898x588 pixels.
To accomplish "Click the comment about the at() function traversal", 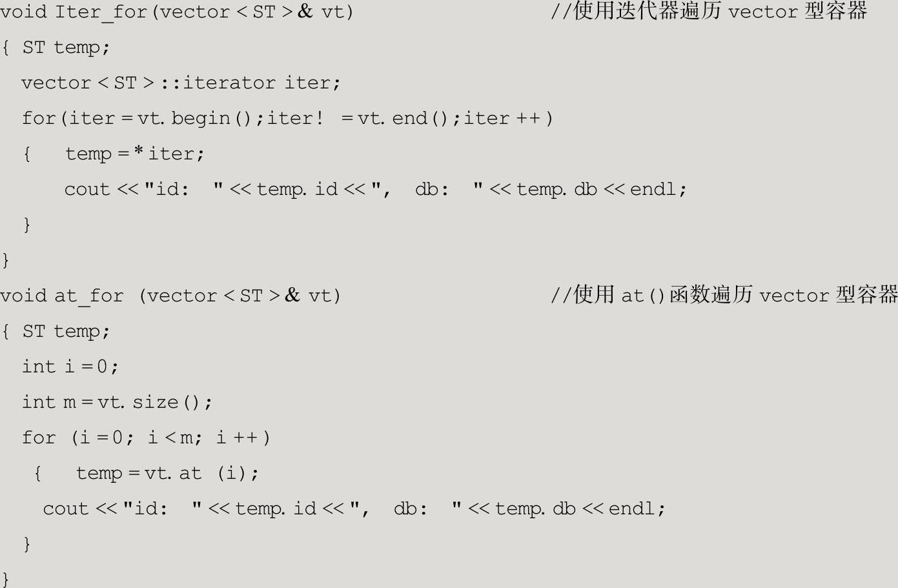I will [x=723, y=296].
